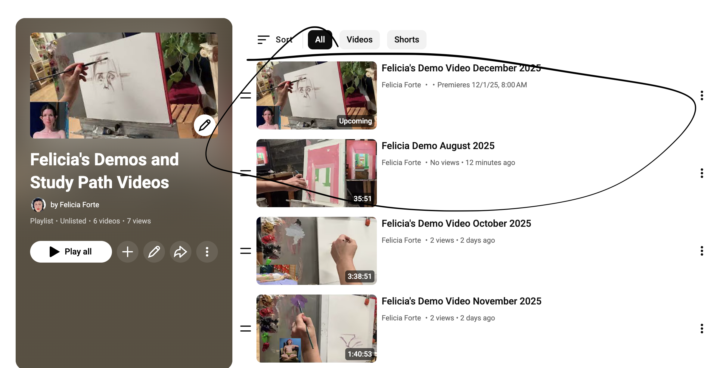720x368 pixels.
Task: Click the 3:38:51 October video thumbnail
Action: click(316, 251)
